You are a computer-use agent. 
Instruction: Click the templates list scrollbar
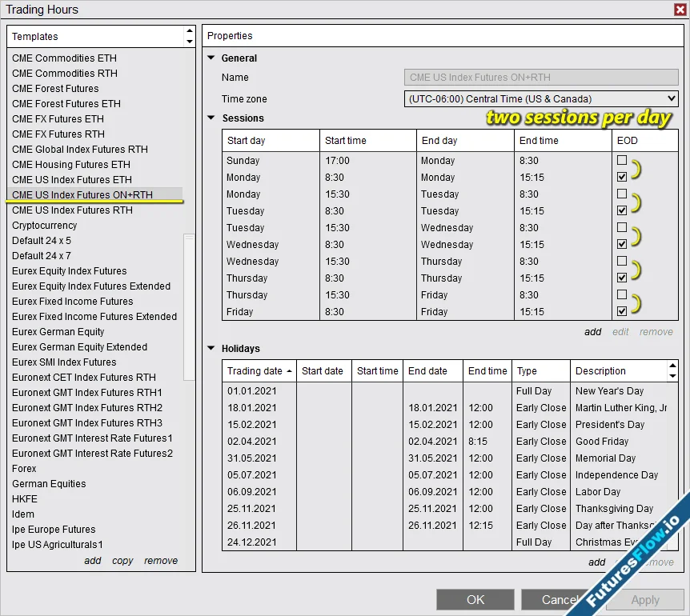(x=189, y=307)
